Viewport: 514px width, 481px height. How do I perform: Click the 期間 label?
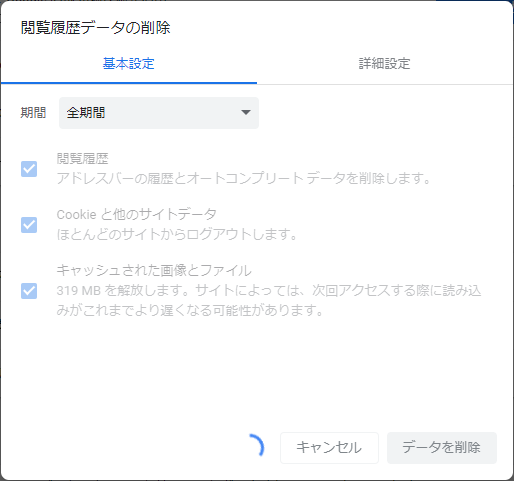coord(33,113)
